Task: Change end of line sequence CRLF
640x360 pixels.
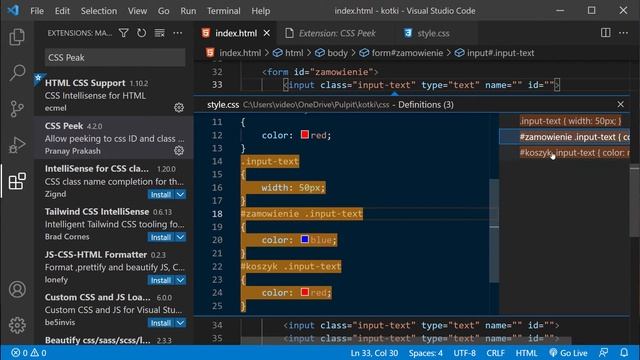Action: tap(495, 353)
